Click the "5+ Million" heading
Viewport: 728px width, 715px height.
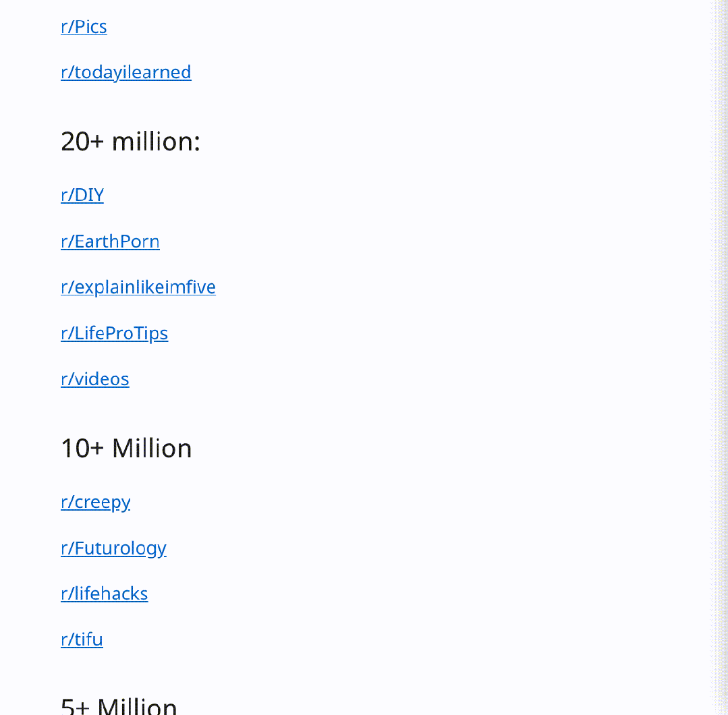119,706
